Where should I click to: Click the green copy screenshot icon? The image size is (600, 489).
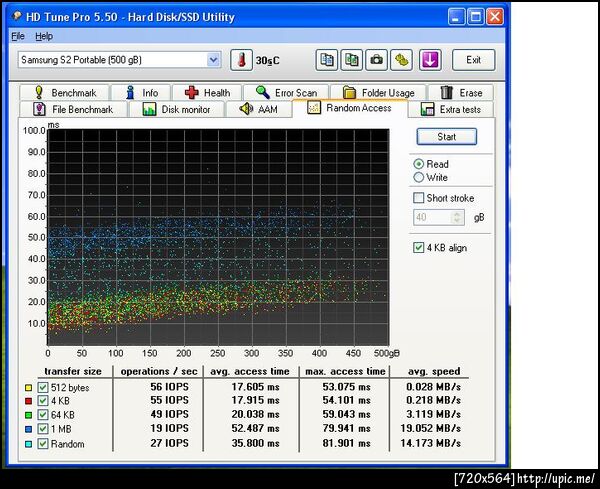click(351, 60)
